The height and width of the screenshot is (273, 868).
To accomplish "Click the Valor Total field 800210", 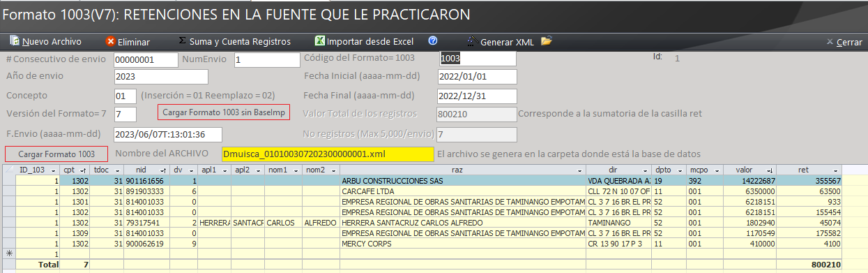I will (x=478, y=114).
